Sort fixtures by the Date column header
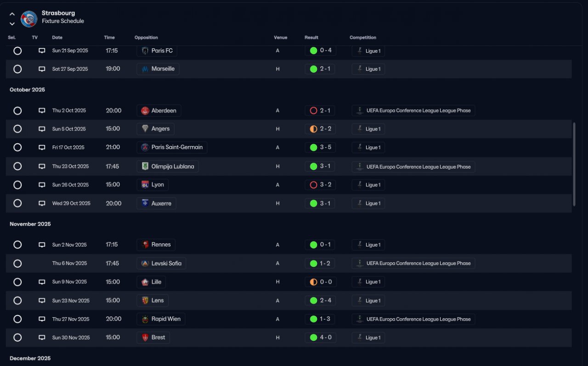 pyautogui.click(x=57, y=38)
